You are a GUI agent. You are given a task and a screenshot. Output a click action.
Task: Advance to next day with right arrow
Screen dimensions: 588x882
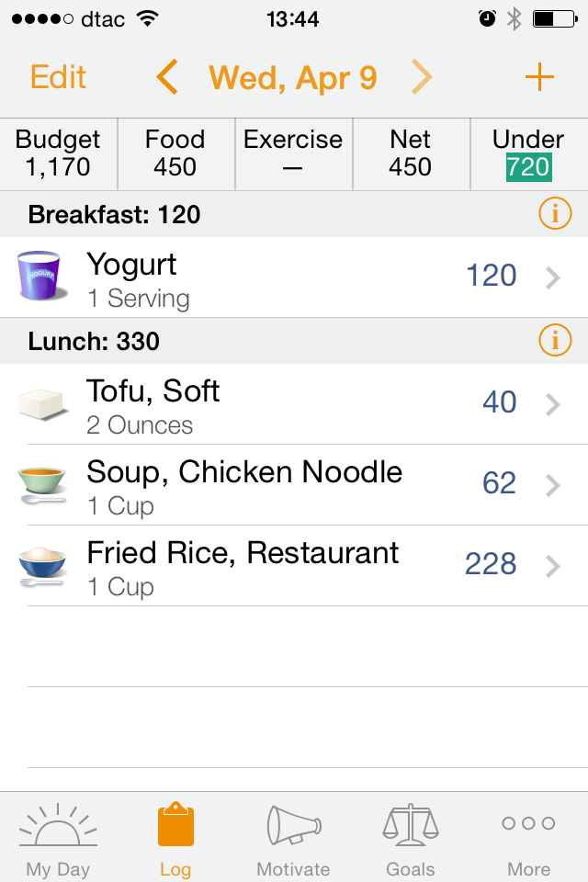coord(422,77)
